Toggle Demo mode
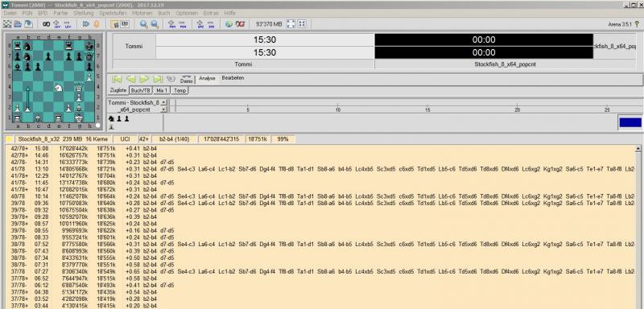Image resolution: width=644 pixels, height=309 pixels. pyautogui.click(x=187, y=79)
